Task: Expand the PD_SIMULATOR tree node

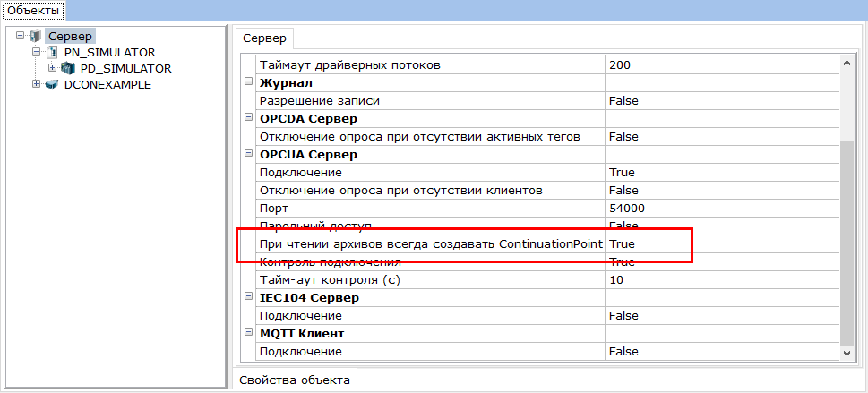Action: pyautogui.click(x=53, y=68)
